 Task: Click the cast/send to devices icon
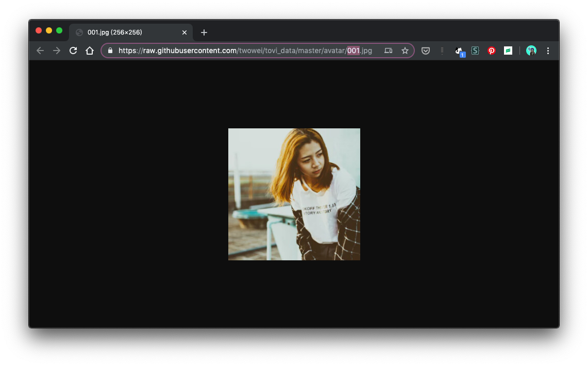pyautogui.click(x=389, y=51)
